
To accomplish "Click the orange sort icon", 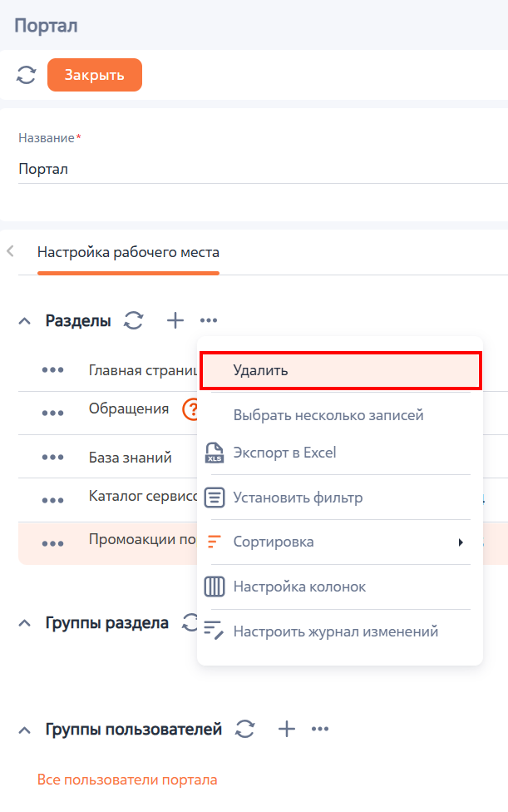I will [214, 542].
